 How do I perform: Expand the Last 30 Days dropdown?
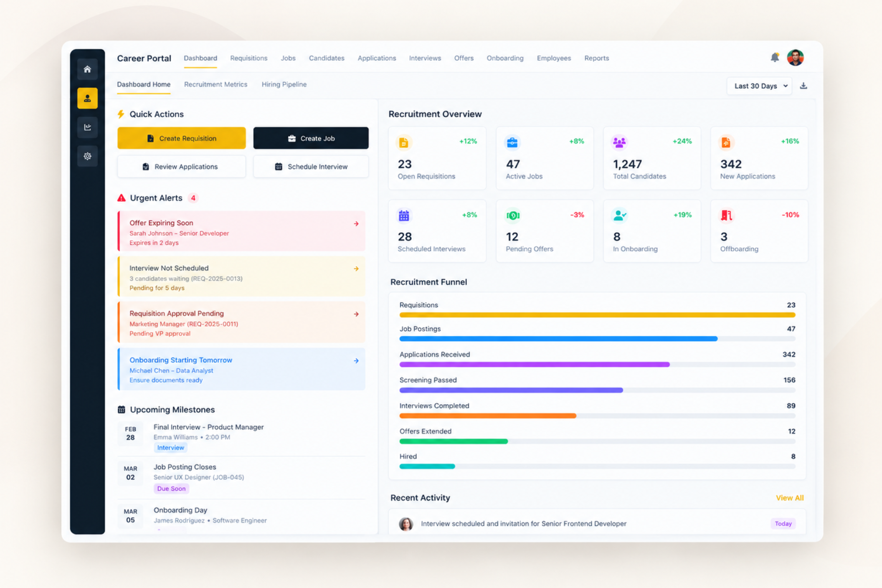(x=759, y=86)
